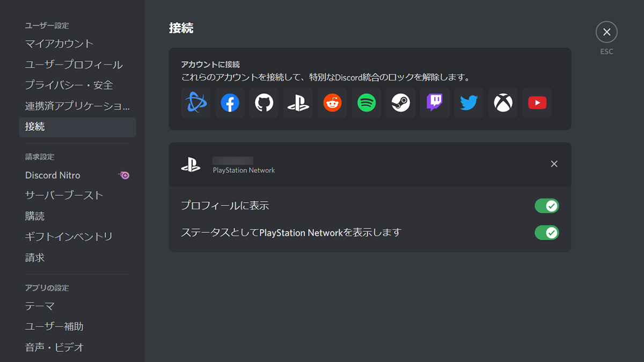Close settings using the ESC close button
The width and height of the screenshot is (644, 362).
pyautogui.click(x=606, y=32)
